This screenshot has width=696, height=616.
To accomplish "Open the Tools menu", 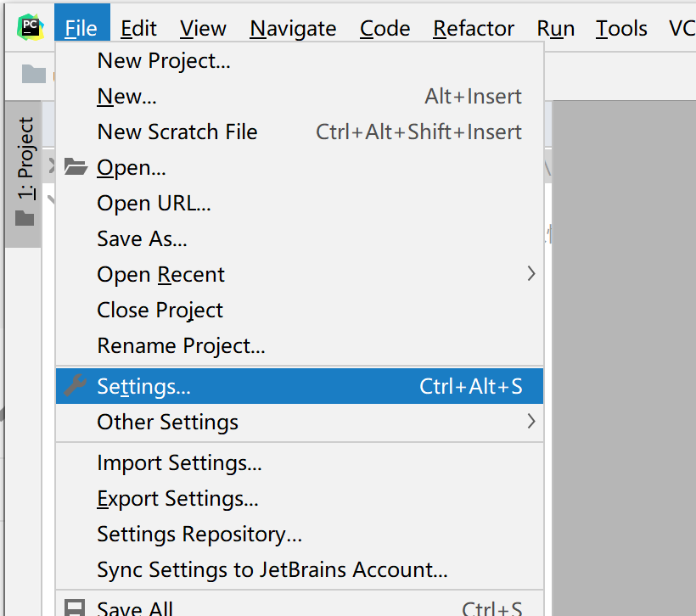I will pos(620,28).
